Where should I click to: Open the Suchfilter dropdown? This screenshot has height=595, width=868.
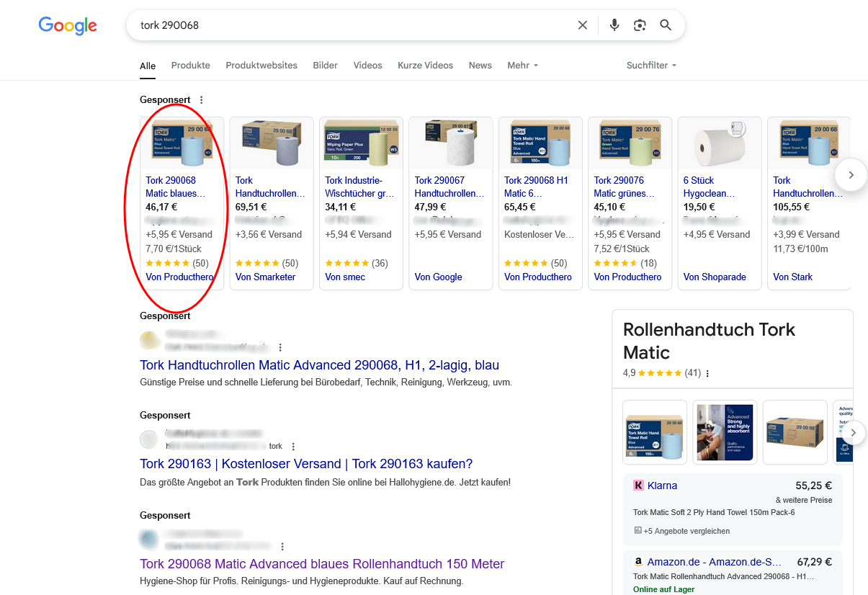pyautogui.click(x=652, y=66)
